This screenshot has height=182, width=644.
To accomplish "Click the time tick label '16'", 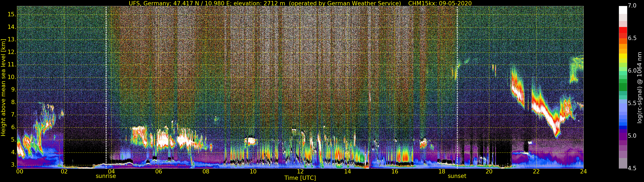I will click(x=395, y=172).
